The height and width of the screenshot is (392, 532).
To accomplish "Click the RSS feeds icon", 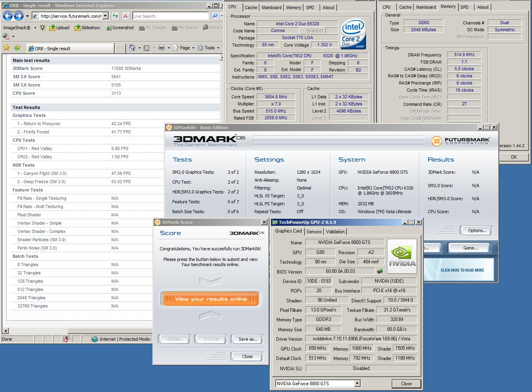I will coord(147,48).
